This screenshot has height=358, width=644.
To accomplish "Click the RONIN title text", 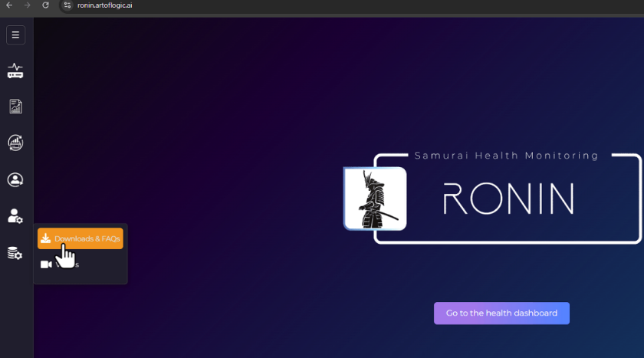I will click(508, 199).
